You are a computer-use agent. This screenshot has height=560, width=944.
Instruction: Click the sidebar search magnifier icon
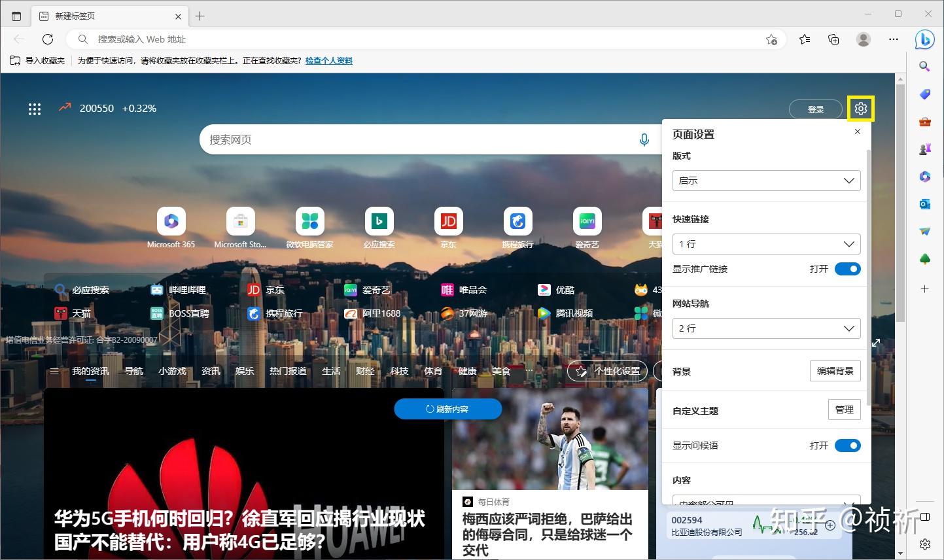tap(924, 66)
